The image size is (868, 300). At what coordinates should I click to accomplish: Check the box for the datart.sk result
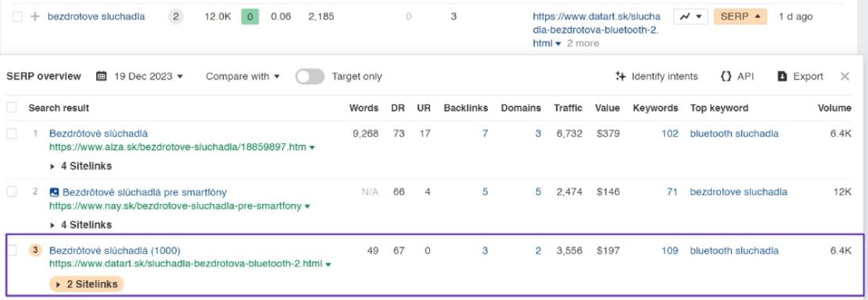point(12,250)
